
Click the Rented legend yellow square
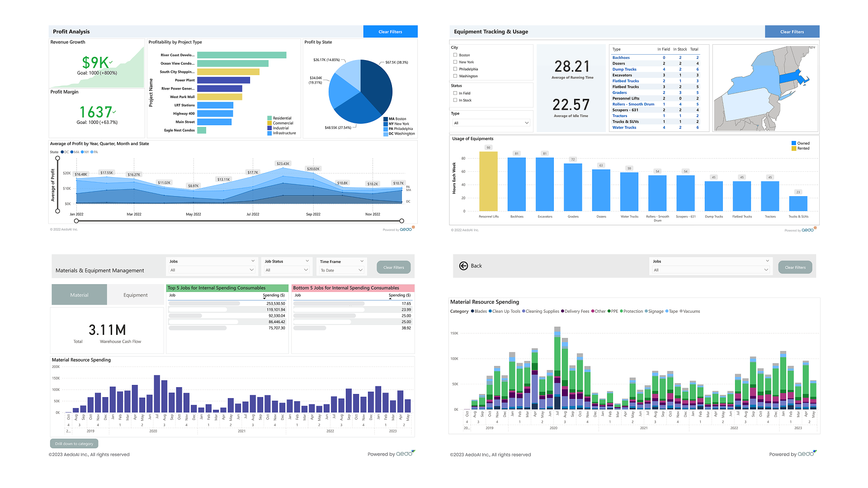[x=794, y=148]
